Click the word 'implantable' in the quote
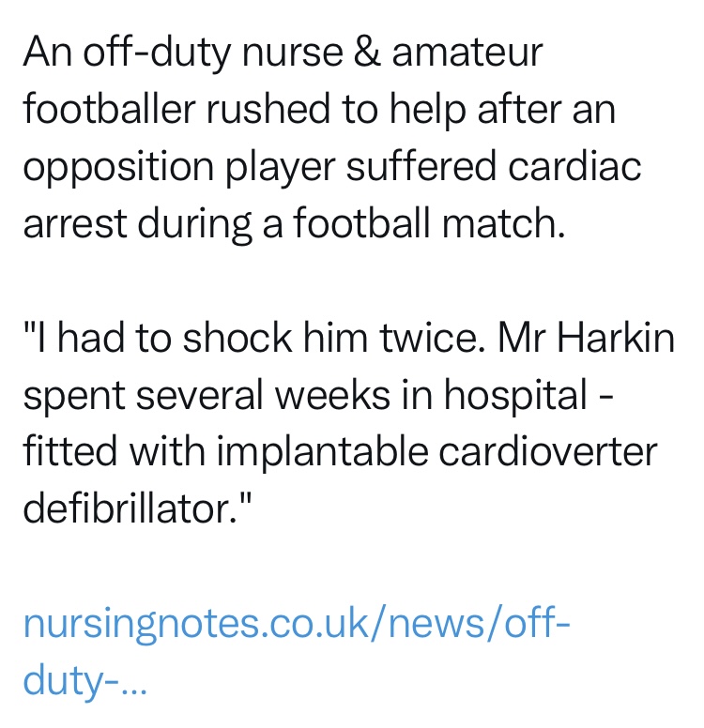Image resolution: width=704 pixels, height=728 pixels. click(x=322, y=454)
